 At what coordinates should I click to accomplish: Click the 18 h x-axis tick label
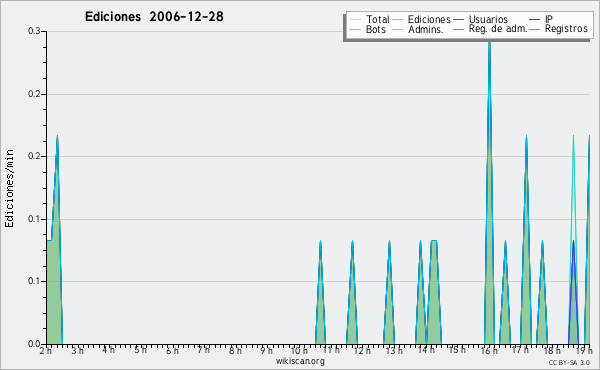coord(552,350)
